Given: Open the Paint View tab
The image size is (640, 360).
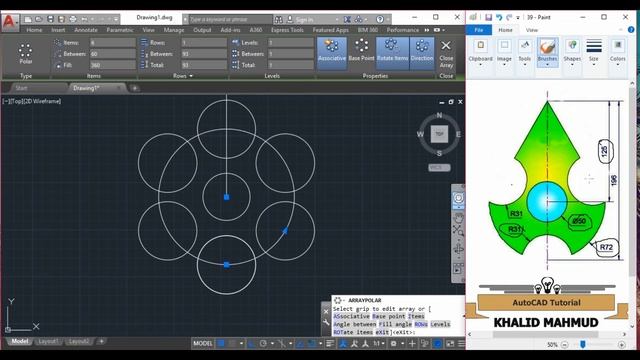Looking at the screenshot, I should (532, 30).
